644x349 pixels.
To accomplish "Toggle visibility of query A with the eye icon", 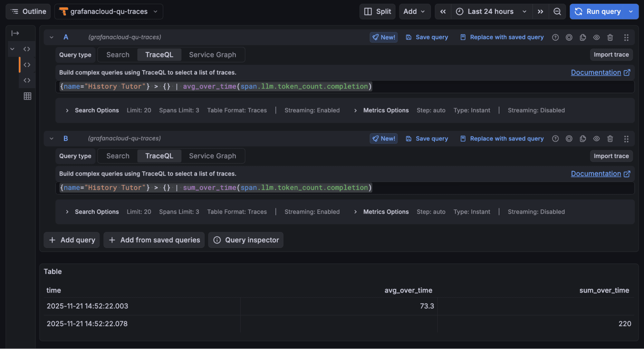I will coord(596,37).
